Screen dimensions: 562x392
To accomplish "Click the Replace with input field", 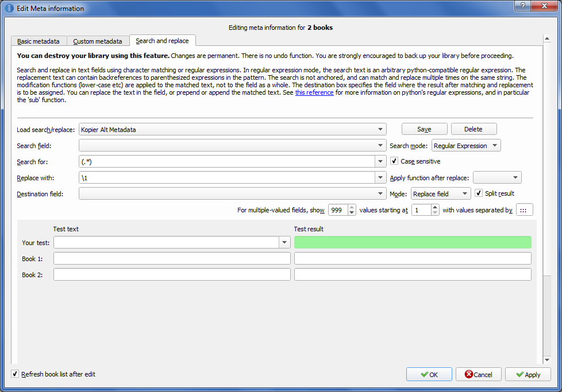I will click(227, 177).
